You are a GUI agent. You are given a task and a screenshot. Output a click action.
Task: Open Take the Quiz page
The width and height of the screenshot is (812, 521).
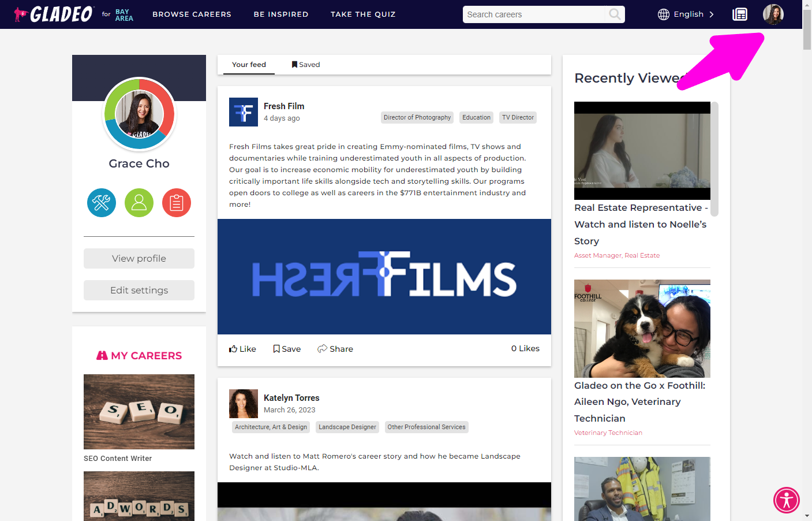[363, 14]
